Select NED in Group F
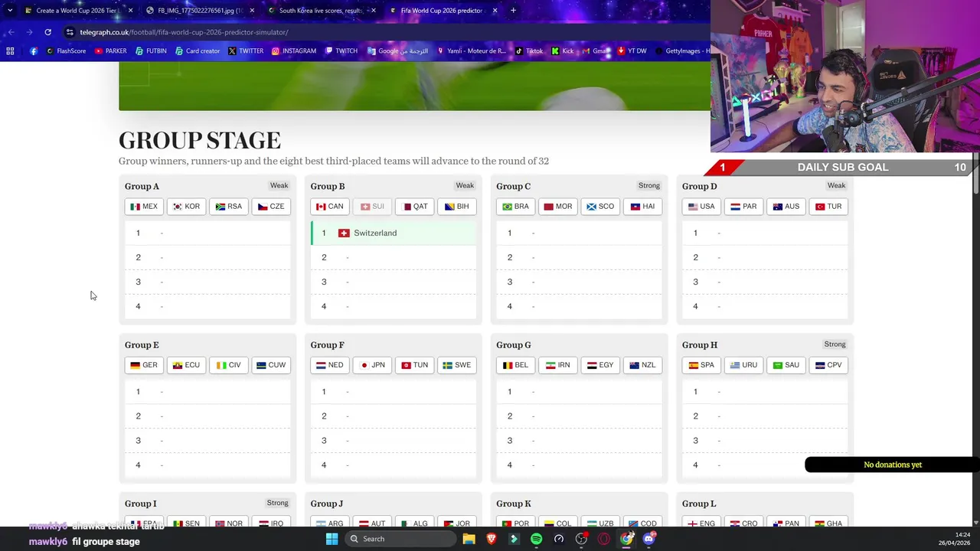The width and height of the screenshot is (980, 551). pos(330,365)
